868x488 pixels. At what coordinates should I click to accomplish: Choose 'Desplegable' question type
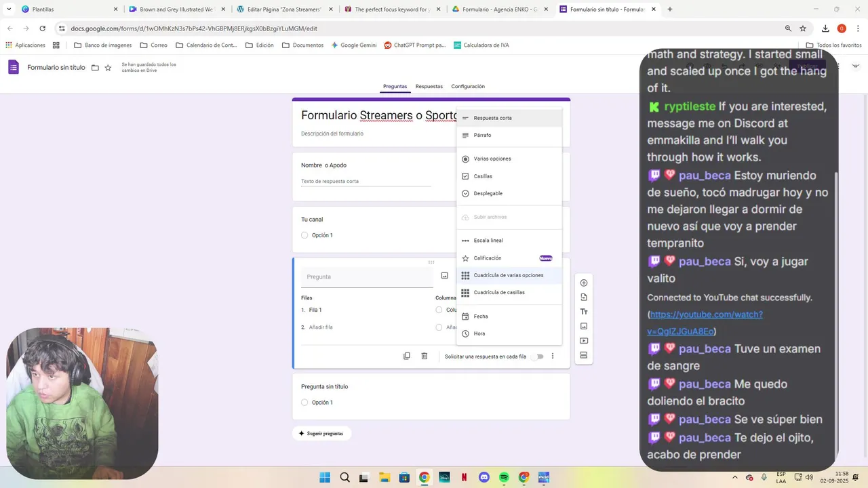509,194
